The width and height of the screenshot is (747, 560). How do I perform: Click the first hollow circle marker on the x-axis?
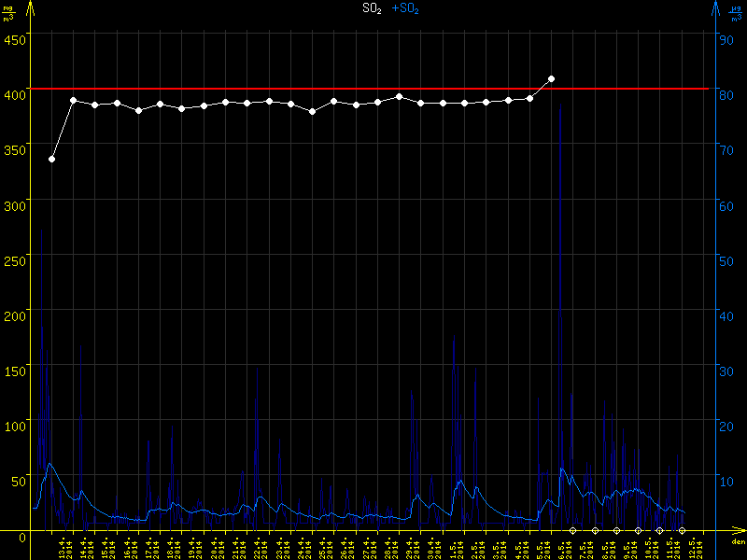point(573,530)
